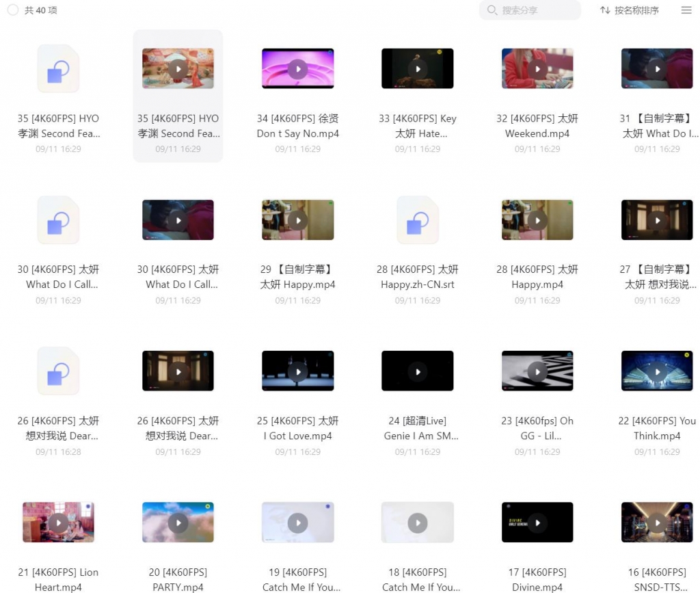The image size is (700, 593).
Task: Play the 24 超清Live Genie I Am SM thumbnail
Action: click(418, 371)
